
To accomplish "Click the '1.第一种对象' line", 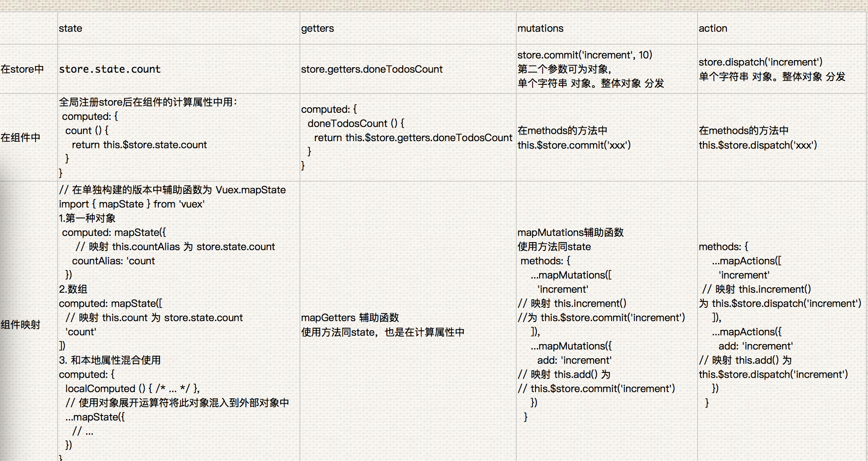I will click(x=87, y=218).
